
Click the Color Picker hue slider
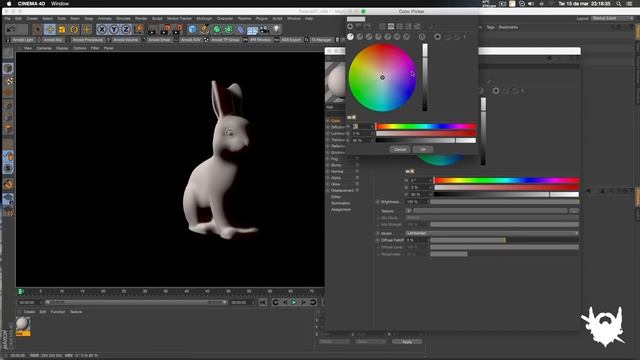[426, 127]
